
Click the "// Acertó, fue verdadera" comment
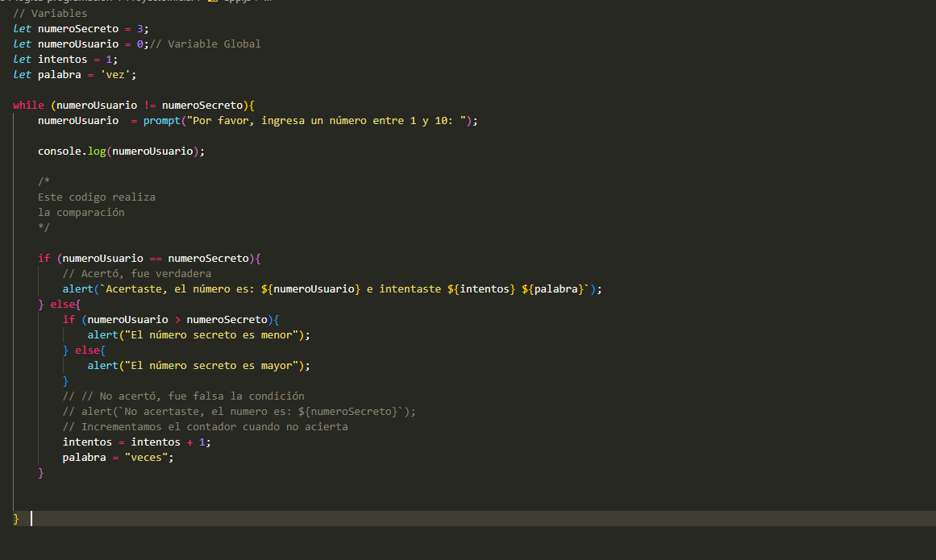point(137,274)
